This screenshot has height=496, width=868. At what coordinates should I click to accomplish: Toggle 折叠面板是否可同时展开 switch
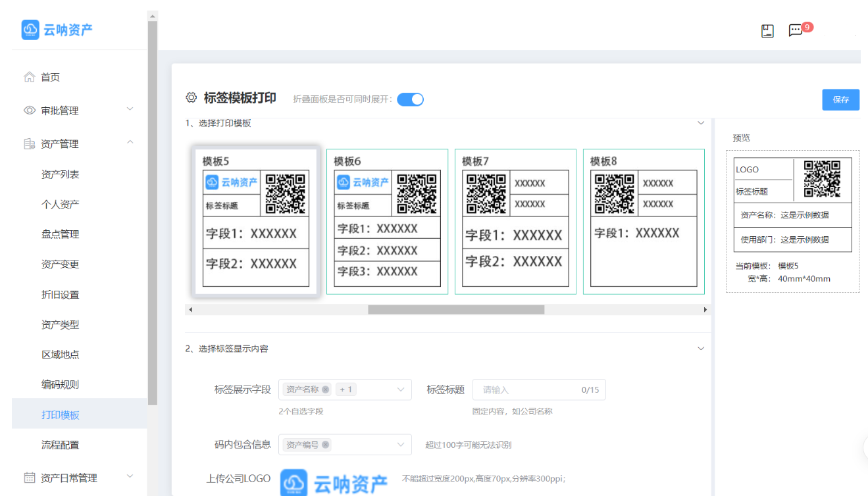410,99
